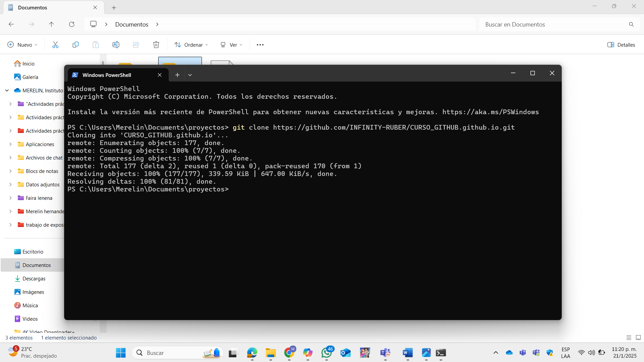Refresh the Documentos folder view
This screenshot has height=362, width=644.
72,24
